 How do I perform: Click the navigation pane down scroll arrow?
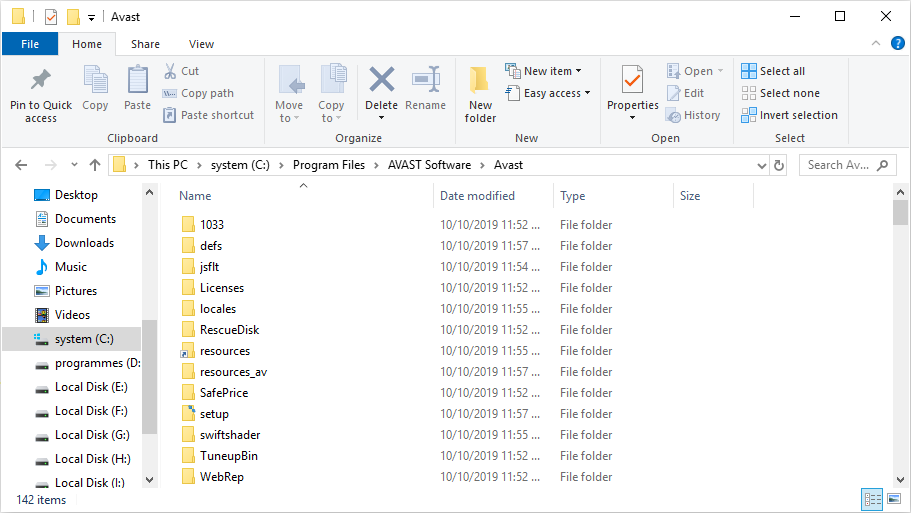[x=149, y=480]
